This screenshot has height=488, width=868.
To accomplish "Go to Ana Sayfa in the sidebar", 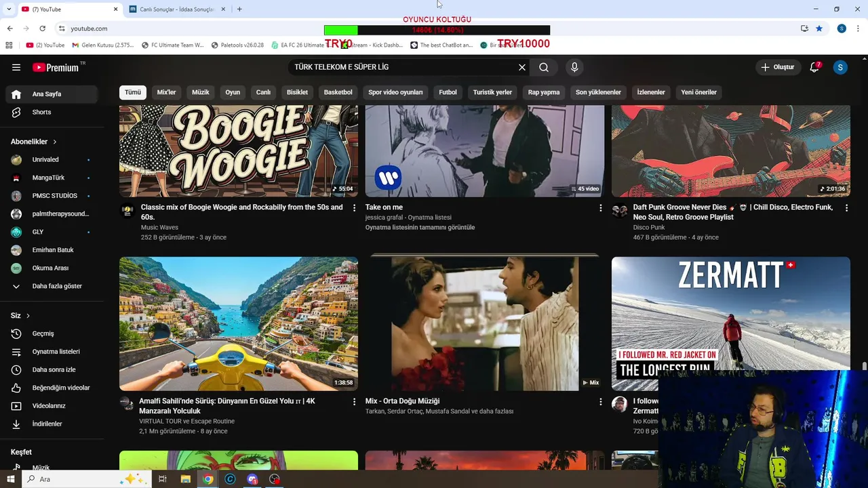I will pyautogui.click(x=52, y=94).
